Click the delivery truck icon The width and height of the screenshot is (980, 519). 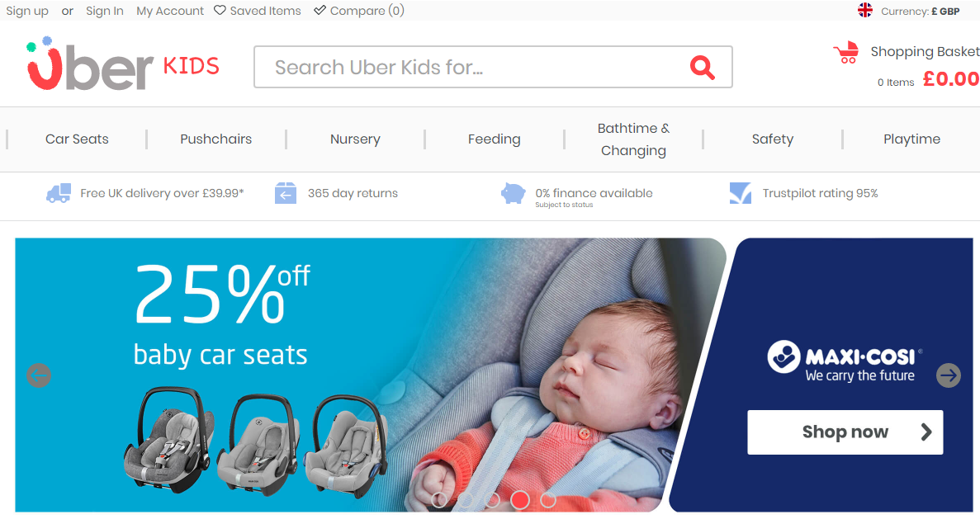pyautogui.click(x=58, y=193)
